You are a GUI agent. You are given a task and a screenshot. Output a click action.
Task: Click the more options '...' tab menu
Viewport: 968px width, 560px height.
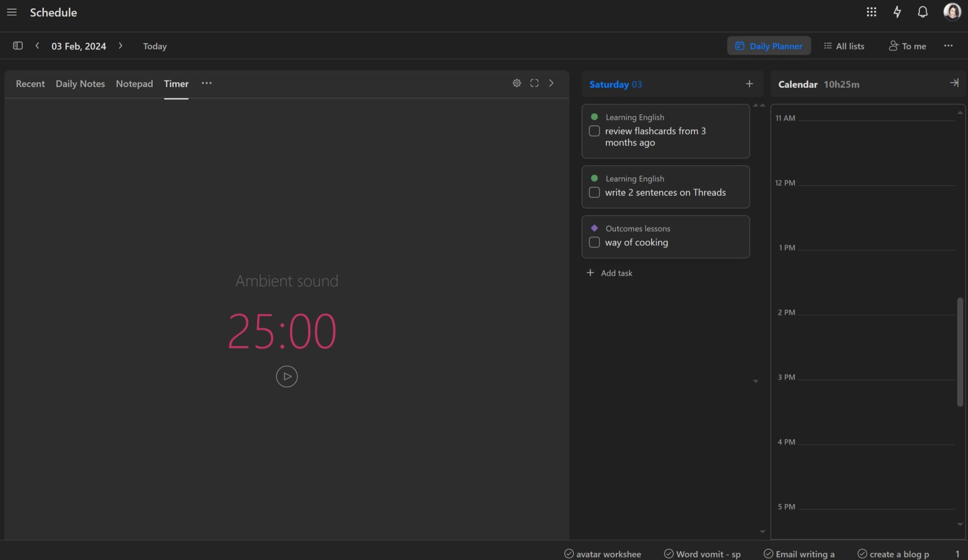[207, 84]
